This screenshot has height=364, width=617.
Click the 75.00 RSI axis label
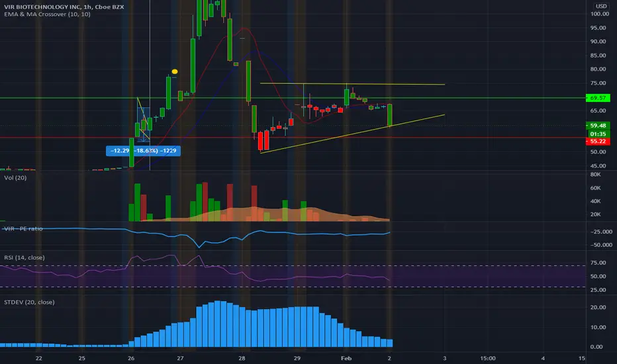pyautogui.click(x=598, y=263)
